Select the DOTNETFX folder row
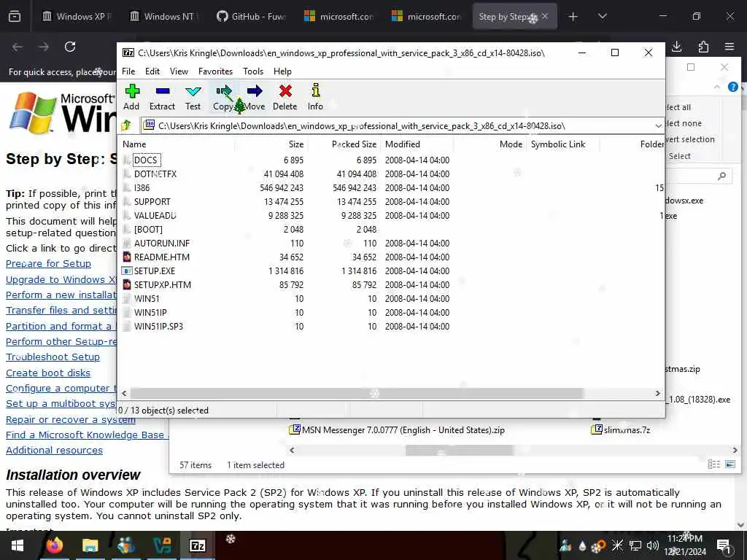The height and width of the screenshot is (560, 747). click(155, 174)
